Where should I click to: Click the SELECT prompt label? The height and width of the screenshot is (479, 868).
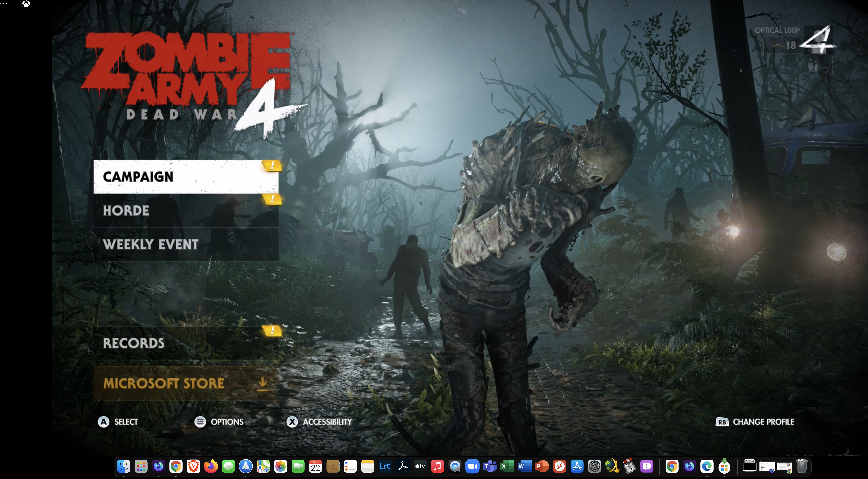(126, 422)
